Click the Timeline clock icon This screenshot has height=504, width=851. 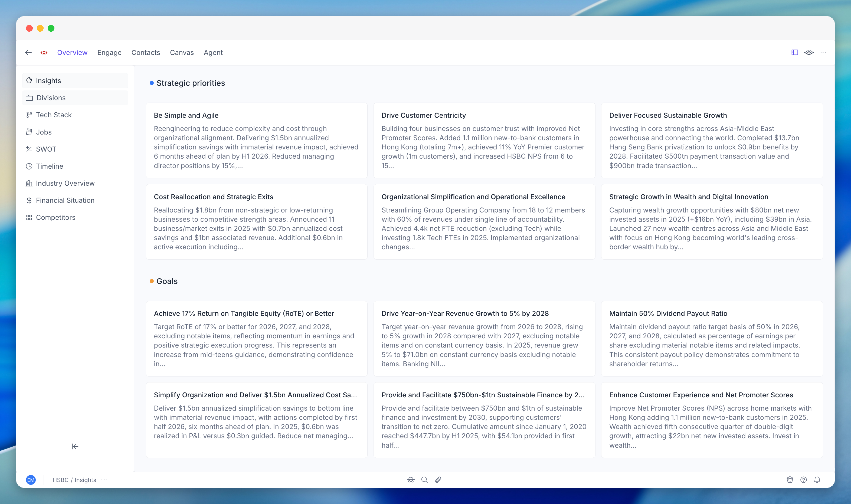(29, 166)
